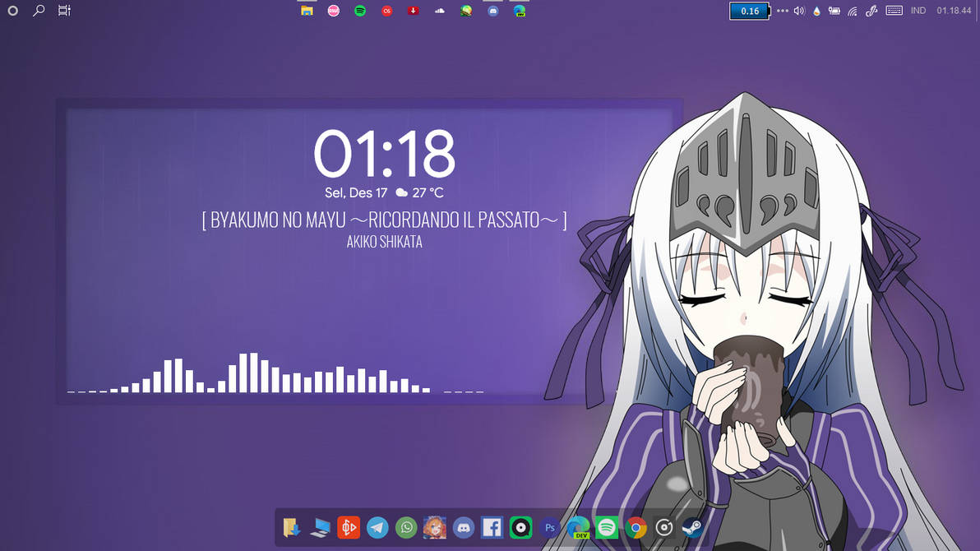Image resolution: width=980 pixels, height=551 pixels.
Task: Open the Start circle button
Action: pyautogui.click(x=12, y=11)
